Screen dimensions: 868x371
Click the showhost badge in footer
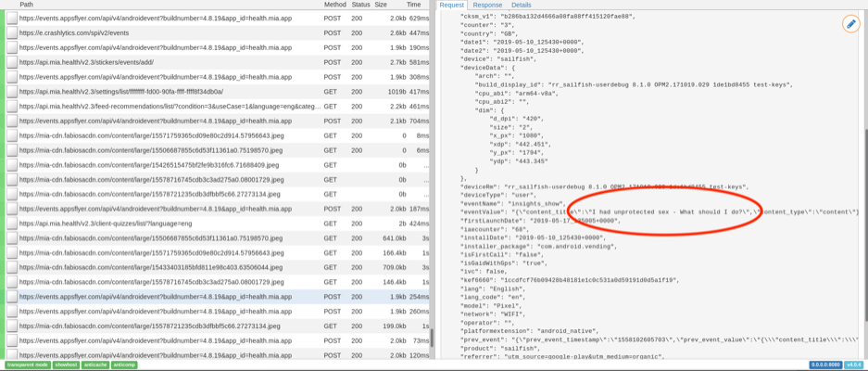(66, 365)
